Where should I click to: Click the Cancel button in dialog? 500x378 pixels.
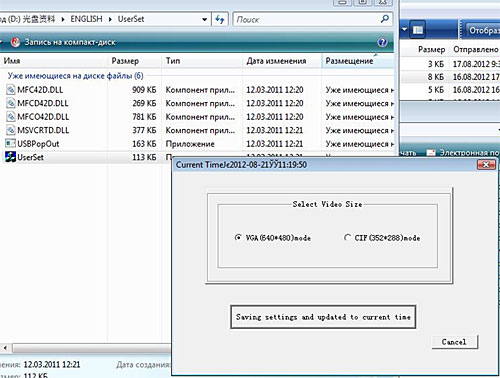pos(455,342)
